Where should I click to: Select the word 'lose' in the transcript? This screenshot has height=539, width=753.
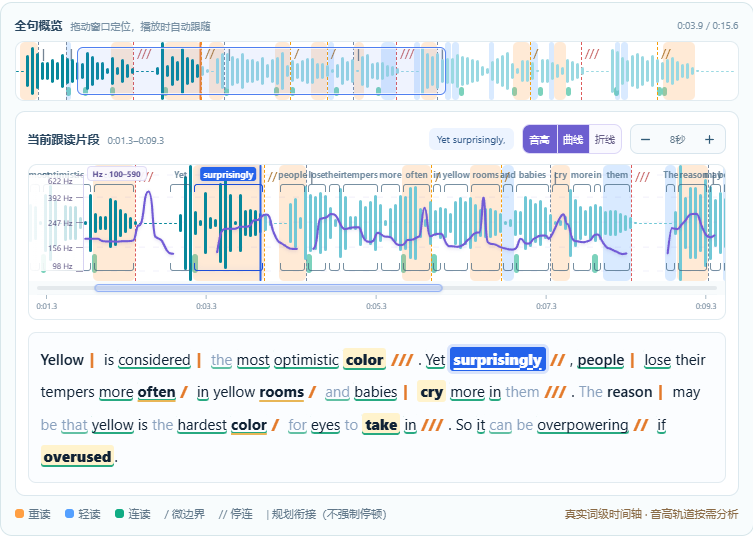pyautogui.click(x=657, y=360)
